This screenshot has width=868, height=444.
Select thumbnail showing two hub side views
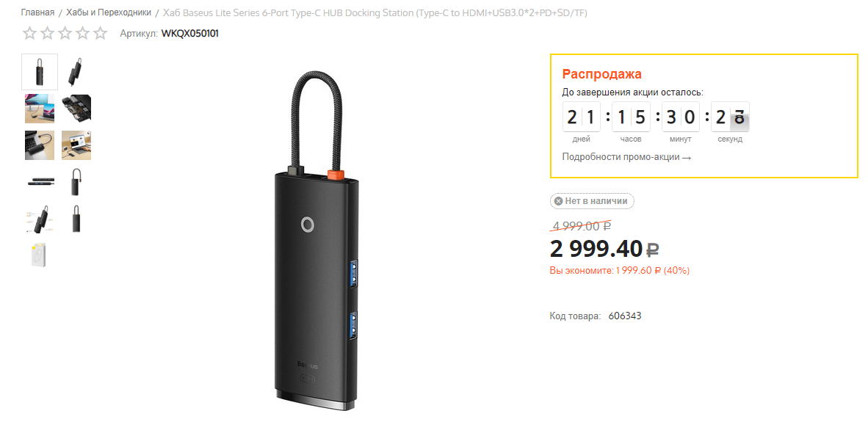tap(40, 181)
